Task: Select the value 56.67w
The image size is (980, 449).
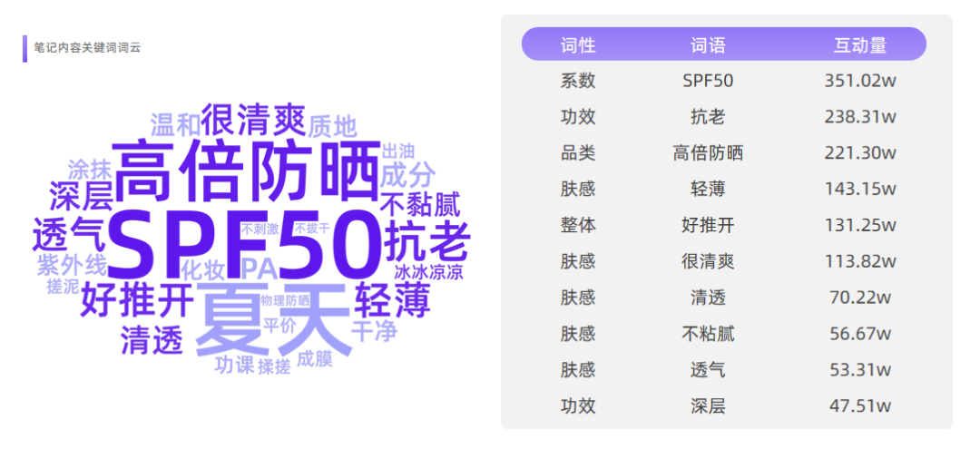Action: click(x=860, y=334)
